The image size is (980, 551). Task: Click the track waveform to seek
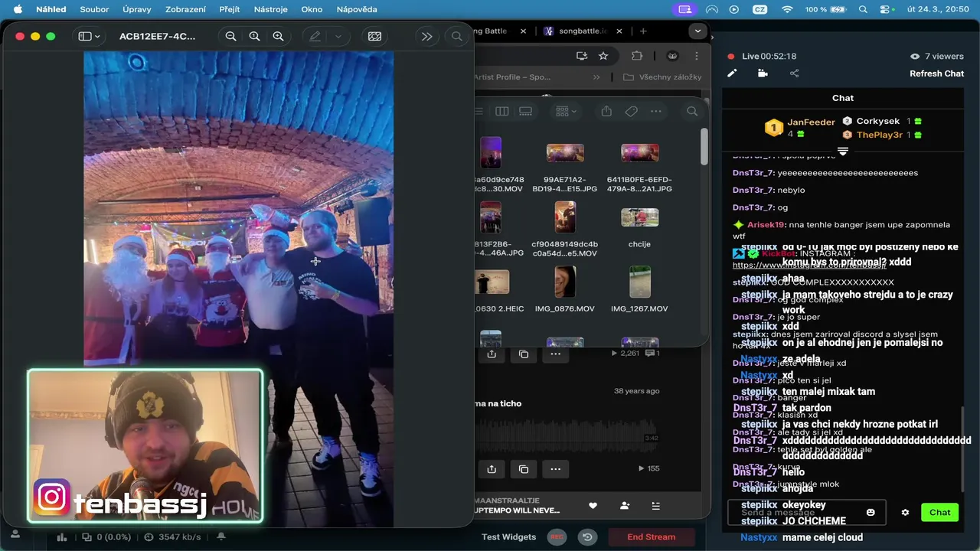tap(567, 436)
